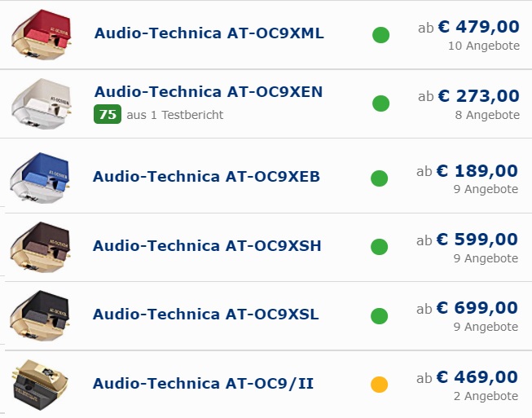532x418 pixels.
Task: Open the white AT-OC9XEN cartridge thumbnail
Action: pyautogui.click(x=42, y=103)
